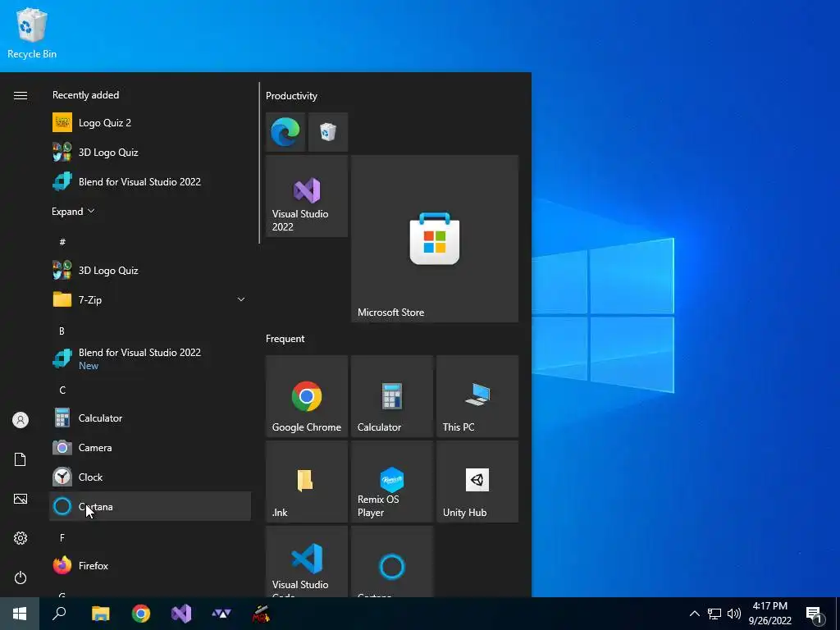840x630 pixels.
Task: Click the letter B section header
Action: [x=62, y=331]
